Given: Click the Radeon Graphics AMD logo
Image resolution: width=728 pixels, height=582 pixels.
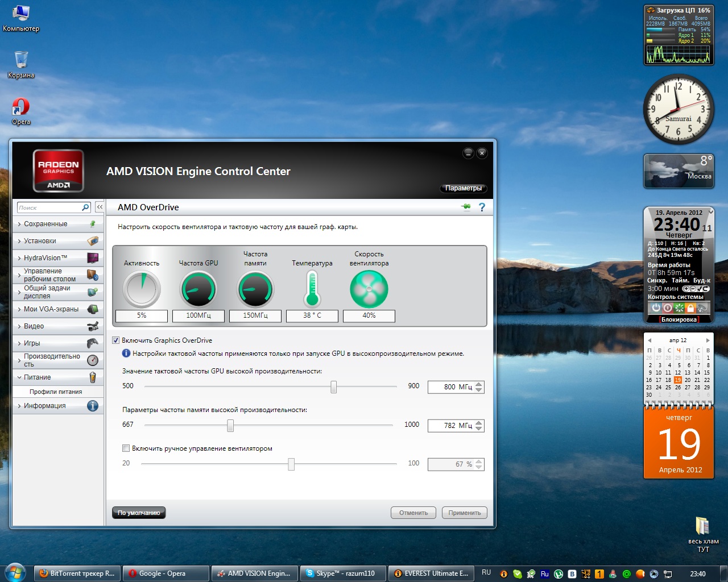Looking at the screenshot, I should coord(59,171).
